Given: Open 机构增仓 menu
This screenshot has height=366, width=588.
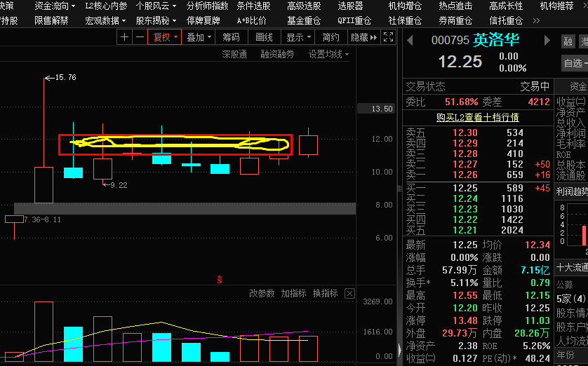Looking at the screenshot, I should (x=405, y=6).
